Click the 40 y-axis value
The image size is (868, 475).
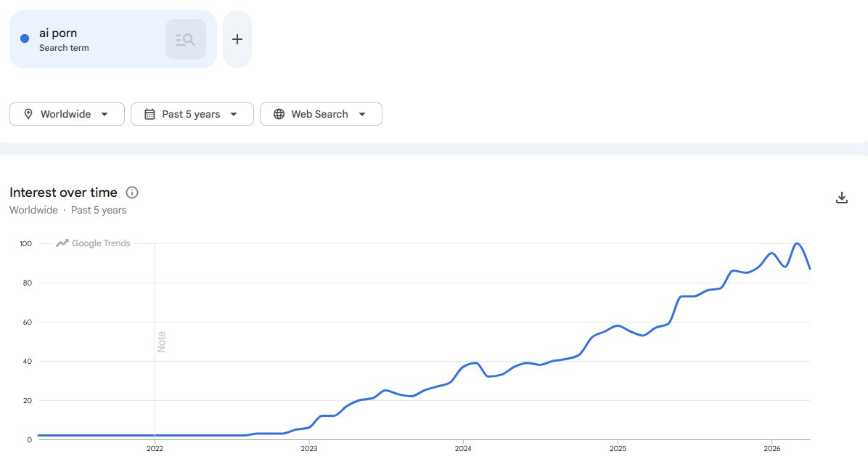(x=27, y=362)
